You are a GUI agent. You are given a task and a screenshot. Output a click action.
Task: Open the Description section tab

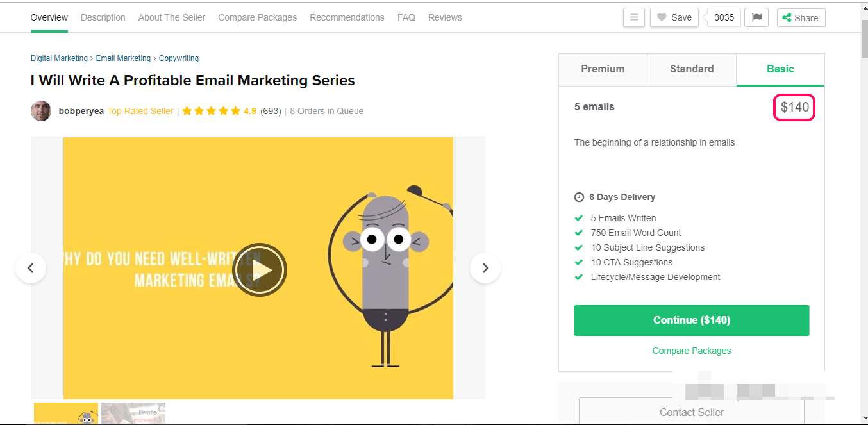103,17
